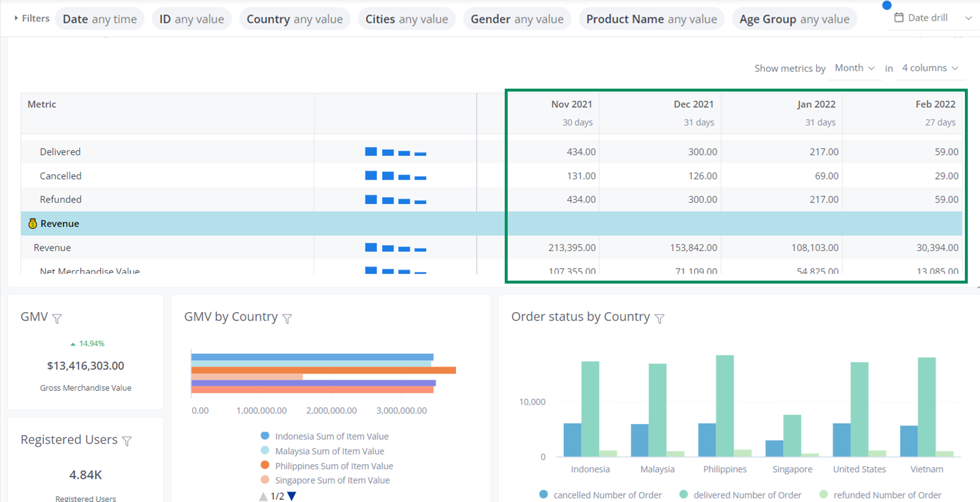Screen dimensions: 980x502
Task: Select the Country any value filter
Action: [x=294, y=19]
